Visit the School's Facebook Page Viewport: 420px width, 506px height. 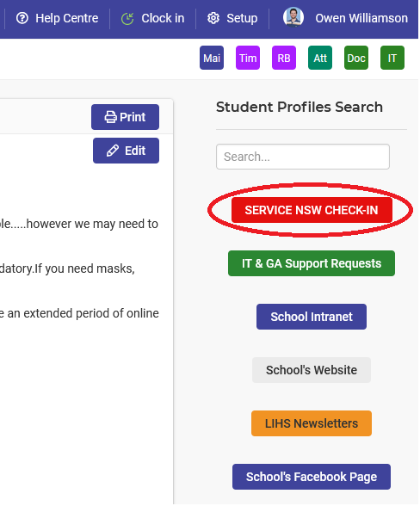[312, 477]
